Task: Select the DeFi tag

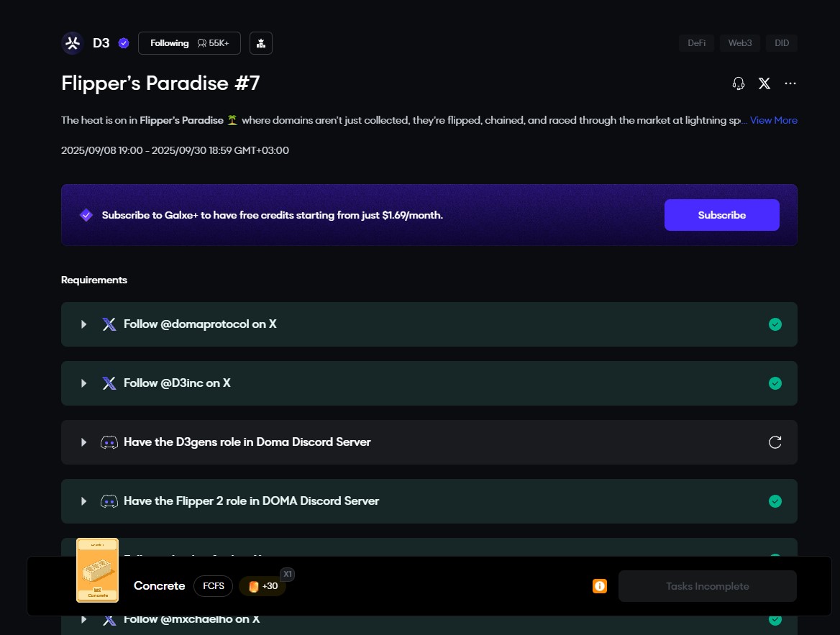Action: pyautogui.click(x=696, y=43)
